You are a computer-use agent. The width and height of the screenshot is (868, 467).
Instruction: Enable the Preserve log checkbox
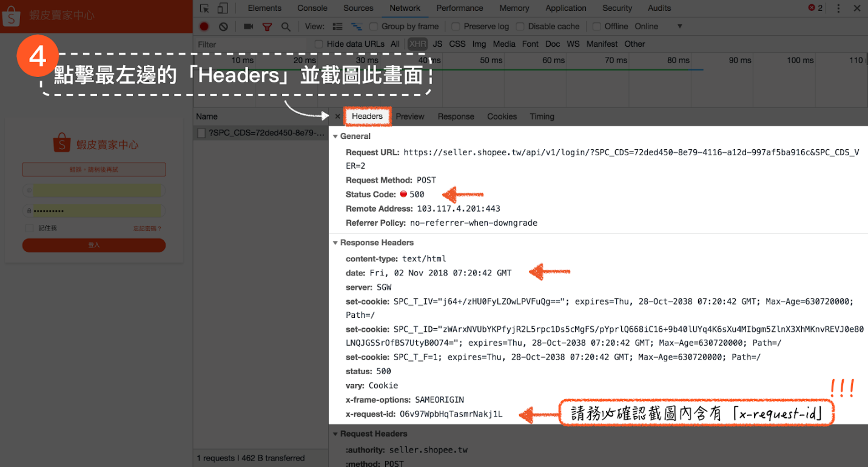[x=456, y=27]
